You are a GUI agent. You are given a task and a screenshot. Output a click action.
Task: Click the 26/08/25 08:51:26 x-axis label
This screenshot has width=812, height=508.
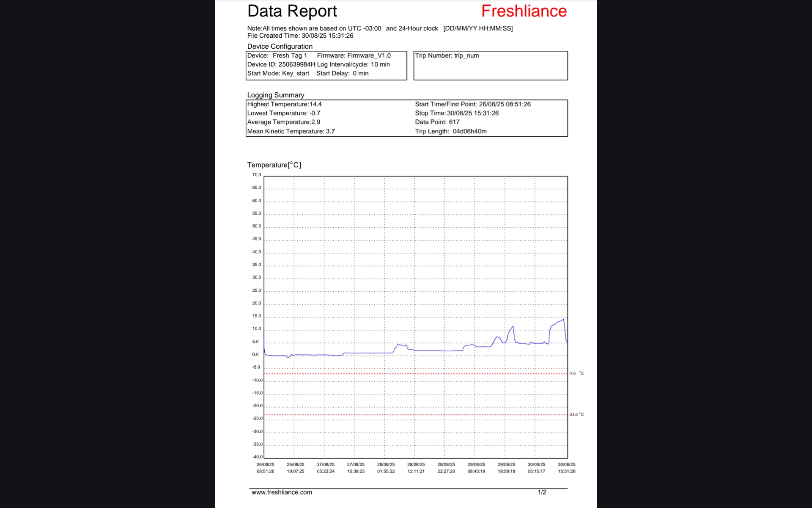click(x=266, y=468)
